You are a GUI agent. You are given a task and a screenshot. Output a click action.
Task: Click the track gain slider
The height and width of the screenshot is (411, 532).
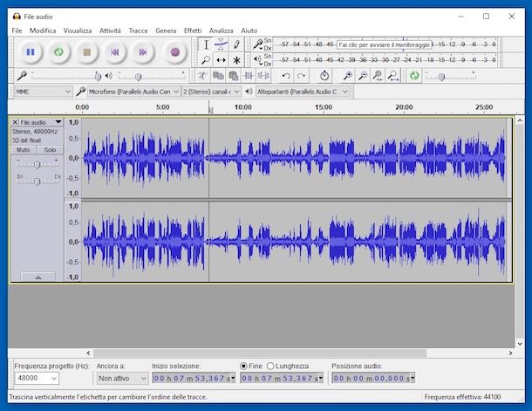pos(37,164)
